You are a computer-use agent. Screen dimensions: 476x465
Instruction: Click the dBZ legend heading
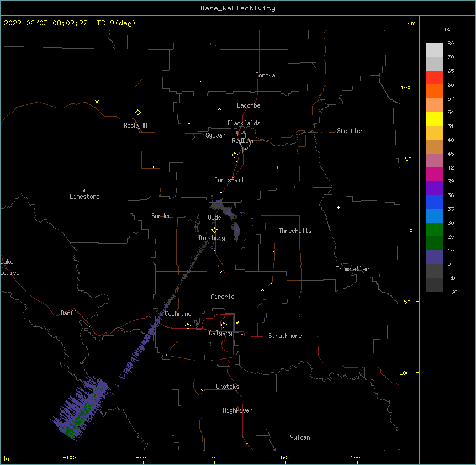point(447,29)
